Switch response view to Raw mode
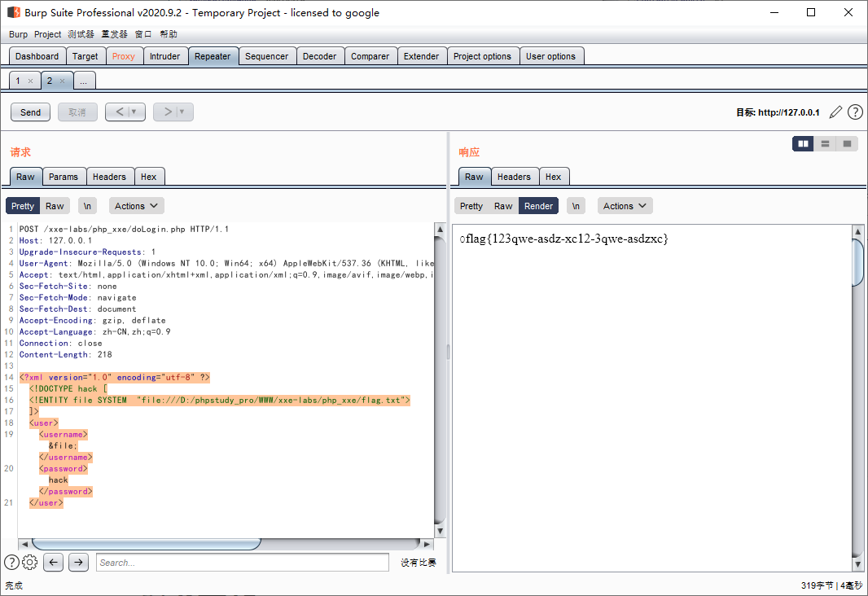 (503, 206)
